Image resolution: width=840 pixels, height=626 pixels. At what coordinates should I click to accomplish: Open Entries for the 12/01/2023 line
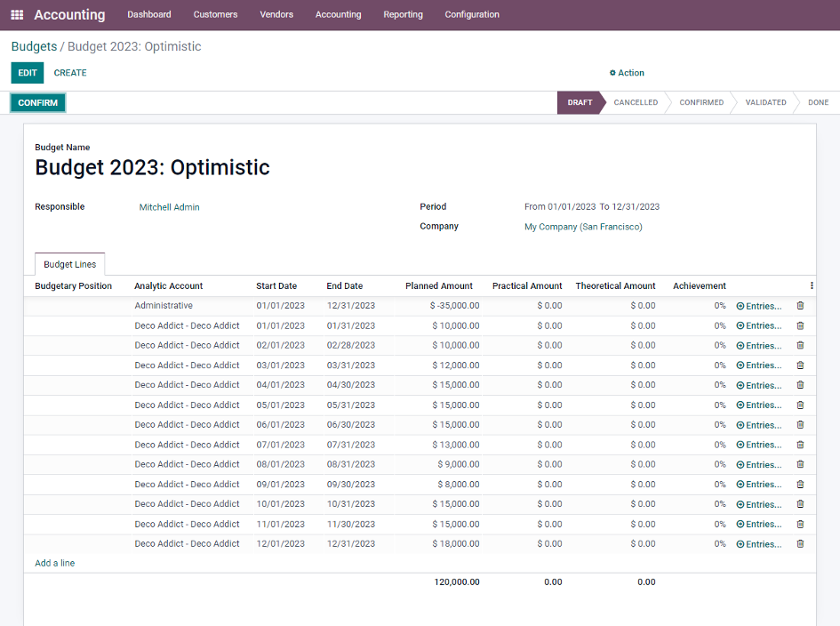pyautogui.click(x=758, y=544)
